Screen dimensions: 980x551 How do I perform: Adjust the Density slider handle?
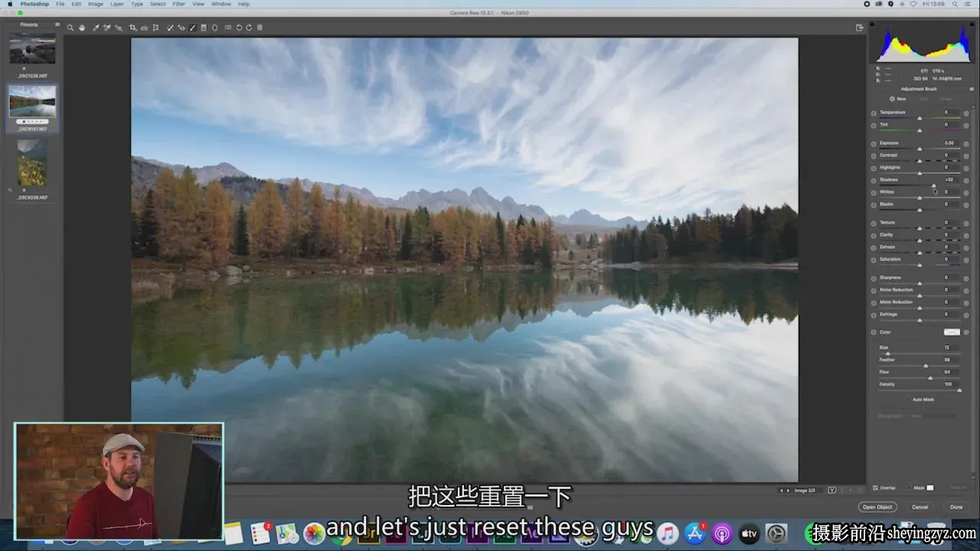959,390
